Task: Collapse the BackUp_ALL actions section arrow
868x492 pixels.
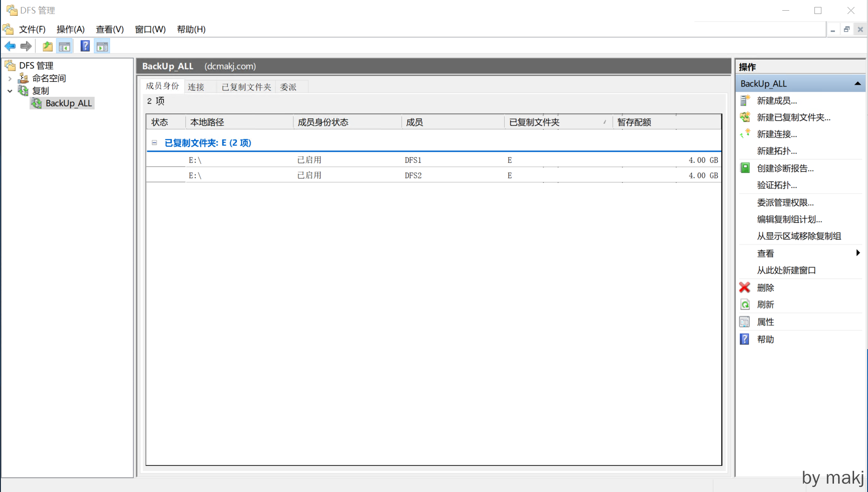Action: 857,84
